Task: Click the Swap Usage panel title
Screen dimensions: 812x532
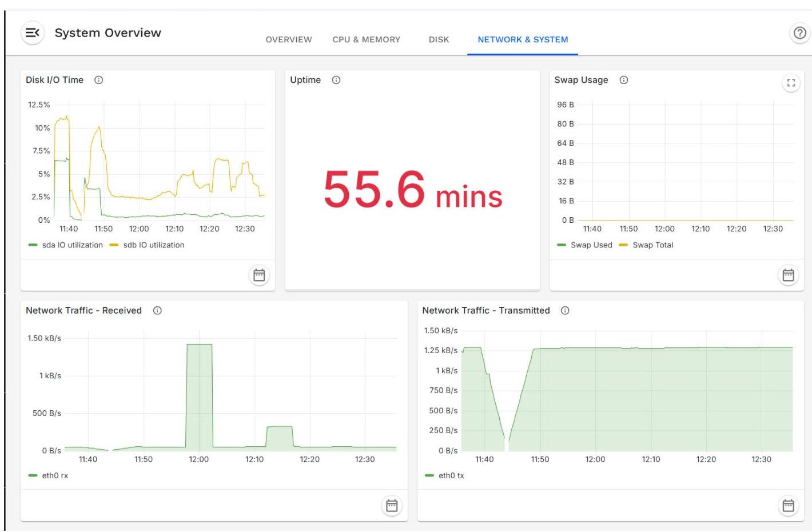Action: point(581,80)
